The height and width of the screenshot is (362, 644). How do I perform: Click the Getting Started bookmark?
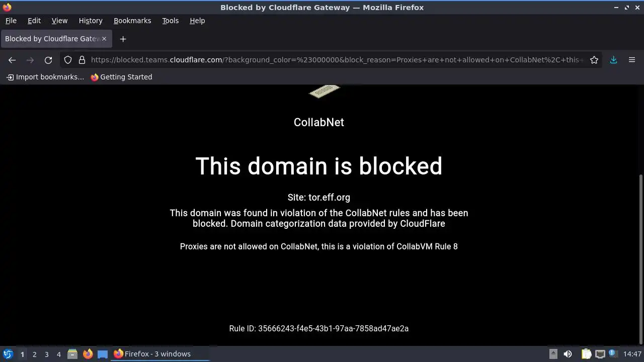[x=121, y=77]
